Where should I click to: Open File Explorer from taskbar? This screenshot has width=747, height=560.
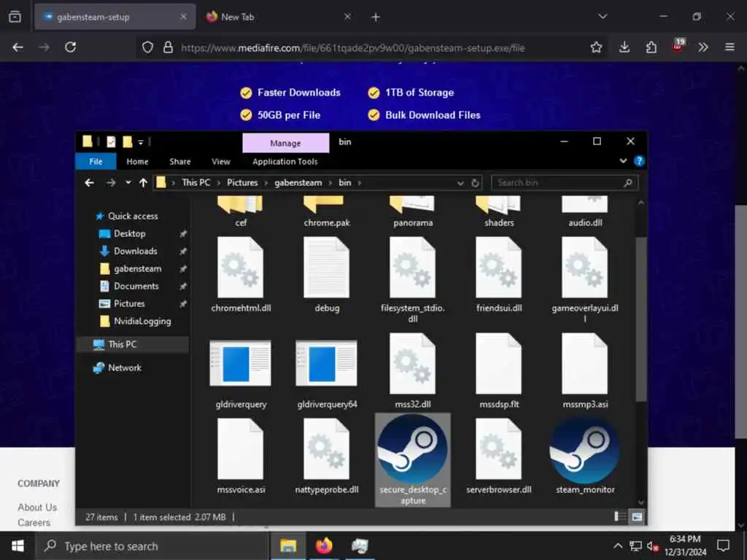(x=287, y=546)
